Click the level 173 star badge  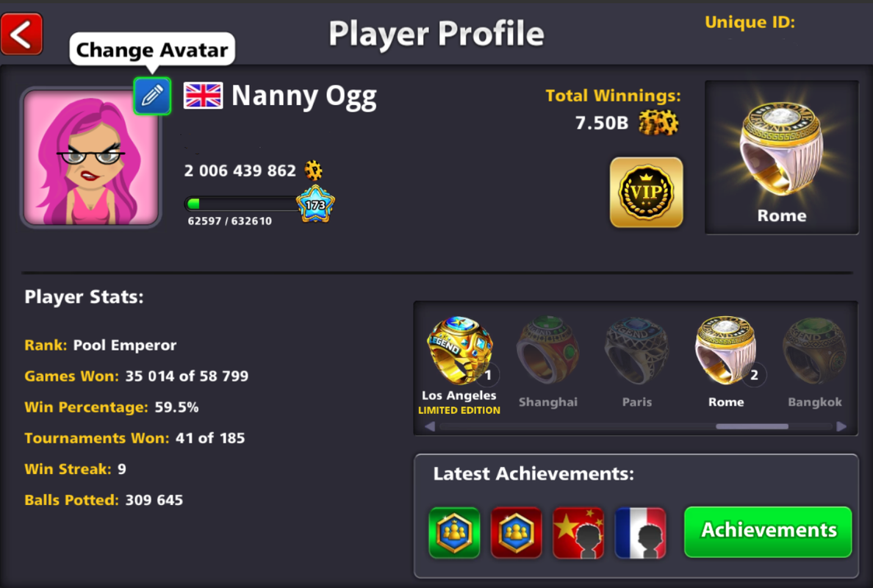point(316,204)
